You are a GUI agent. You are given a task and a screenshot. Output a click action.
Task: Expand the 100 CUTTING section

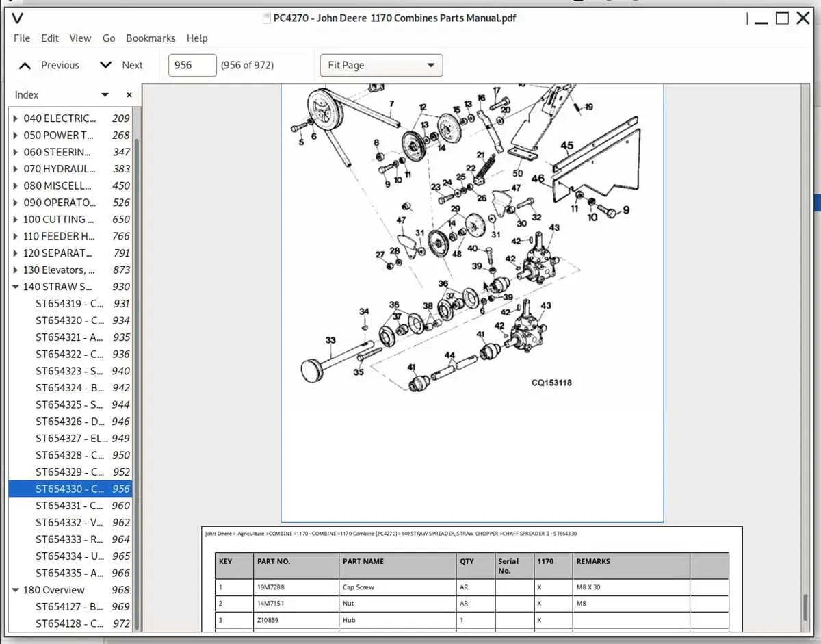(16, 219)
